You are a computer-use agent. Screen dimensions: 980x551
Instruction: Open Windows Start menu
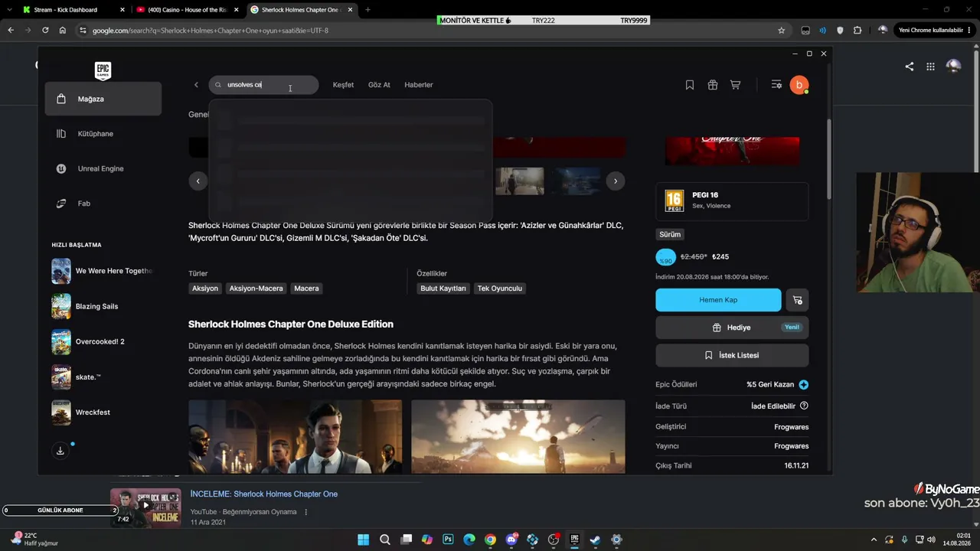(364, 540)
